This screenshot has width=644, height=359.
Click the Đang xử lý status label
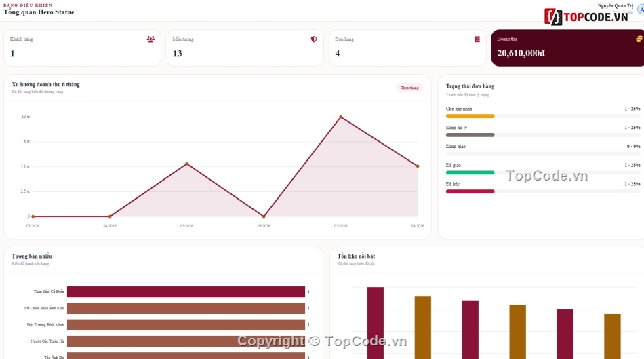coord(456,128)
